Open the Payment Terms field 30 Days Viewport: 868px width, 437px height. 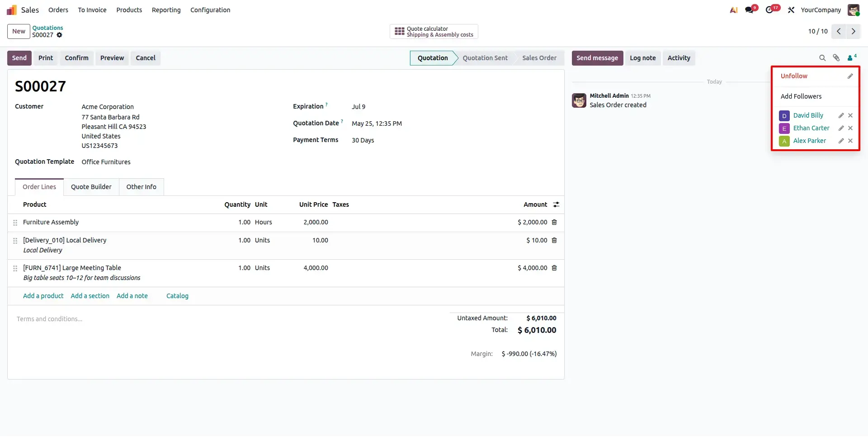363,140
